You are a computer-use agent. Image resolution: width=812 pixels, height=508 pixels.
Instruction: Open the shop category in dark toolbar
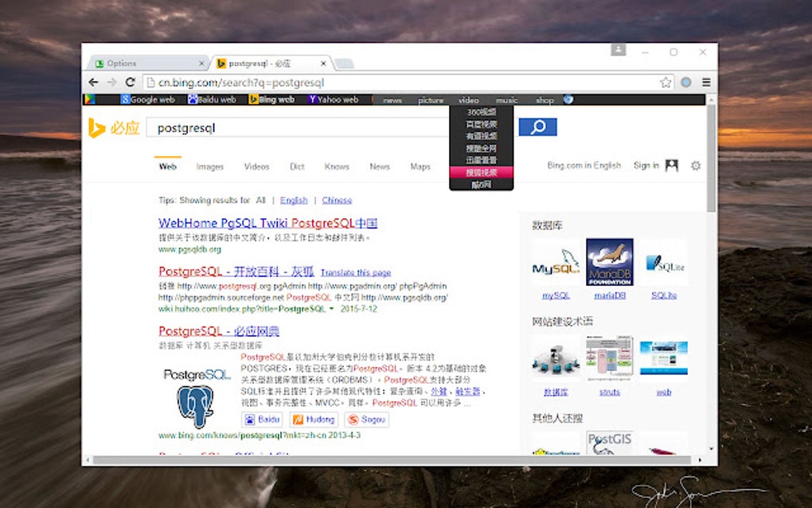coord(545,100)
